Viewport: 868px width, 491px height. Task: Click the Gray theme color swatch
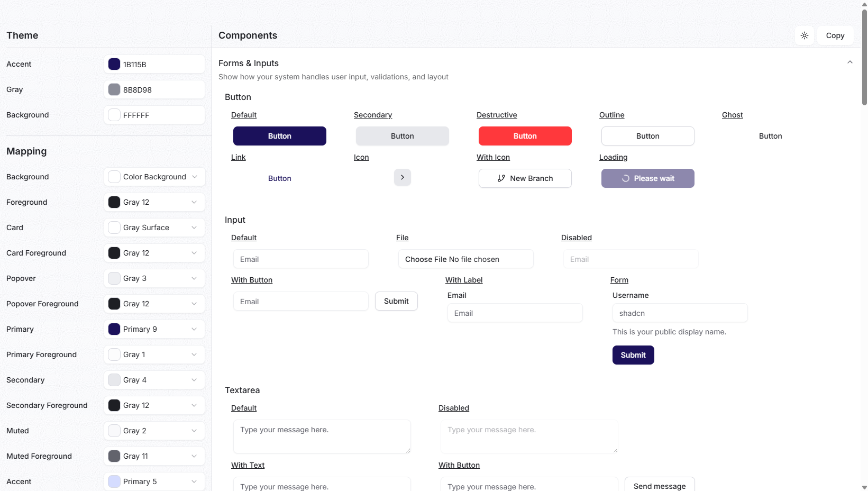pyautogui.click(x=114, y=89)
